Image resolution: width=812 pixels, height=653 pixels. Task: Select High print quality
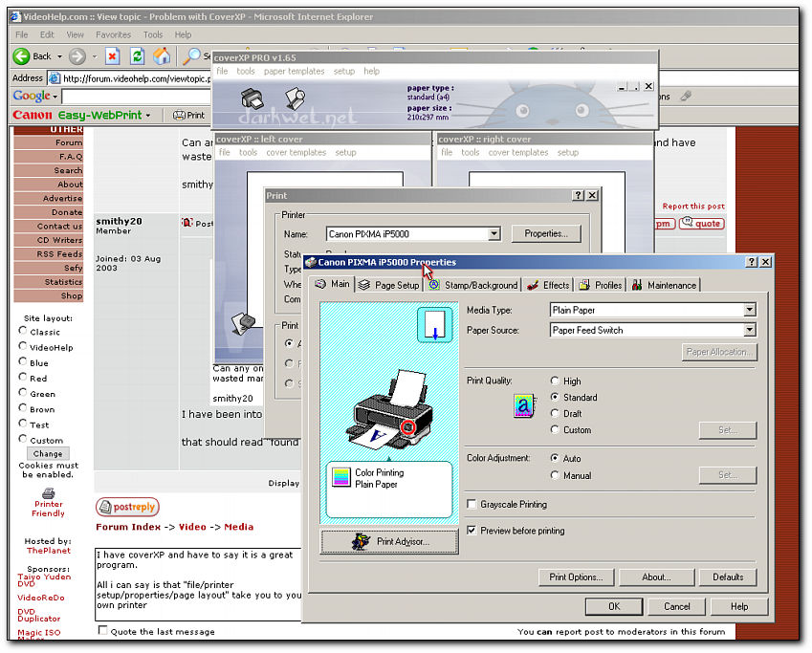[555, 381]
